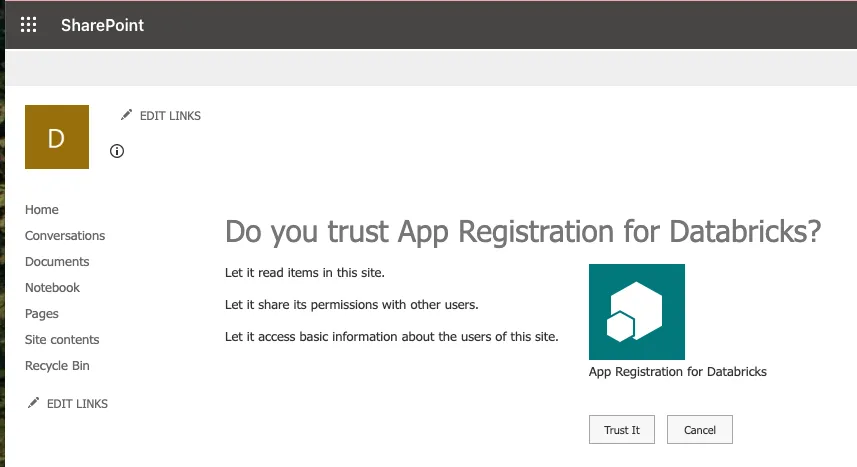Click the 'Let it read items' permission text
The height and width of the screenshot is (467, 857).
click(304, 273)
